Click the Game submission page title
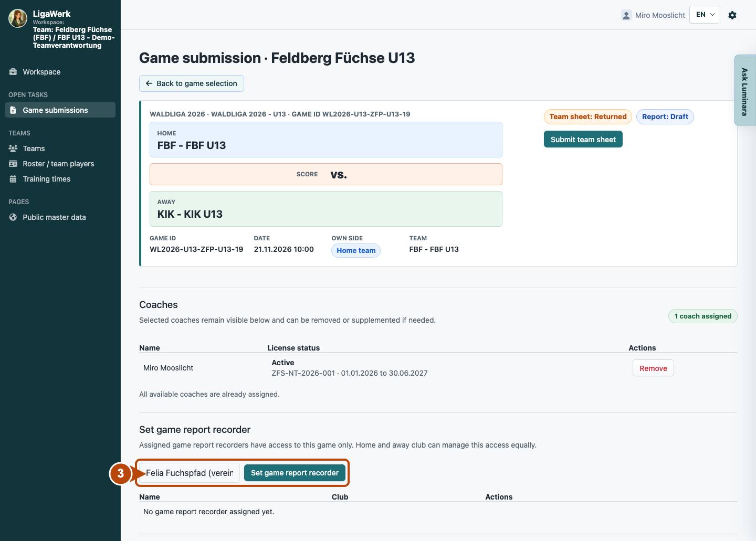The image size is (756, 541). 277,58
